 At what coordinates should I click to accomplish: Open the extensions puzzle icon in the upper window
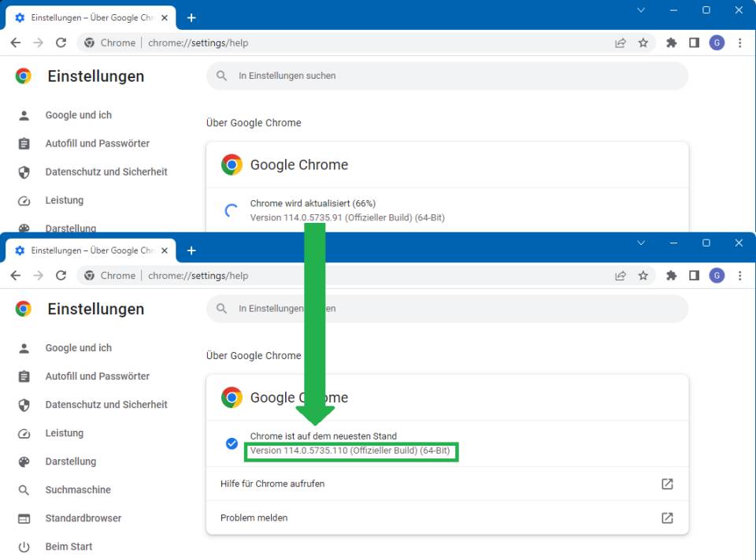(x=671, y=43)
